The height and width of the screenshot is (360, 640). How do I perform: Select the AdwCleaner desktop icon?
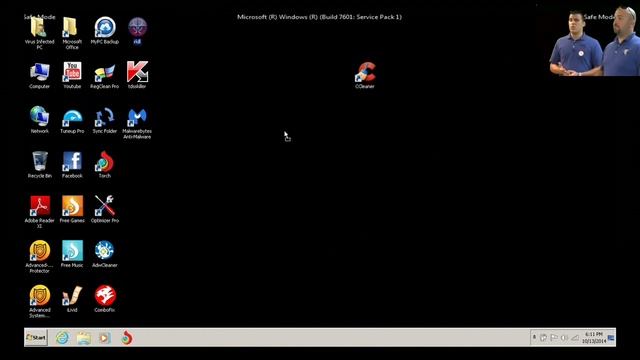pos(105,254)
